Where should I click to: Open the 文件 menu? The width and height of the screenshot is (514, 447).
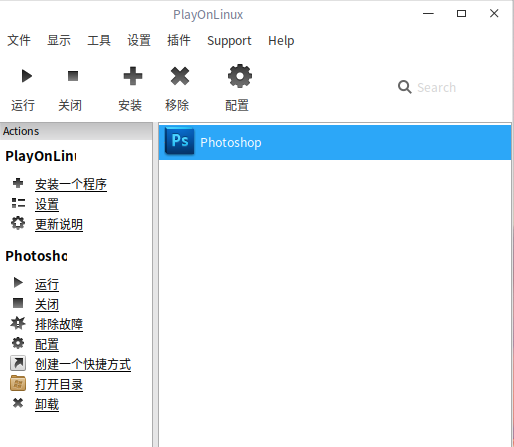pos(19,40)
